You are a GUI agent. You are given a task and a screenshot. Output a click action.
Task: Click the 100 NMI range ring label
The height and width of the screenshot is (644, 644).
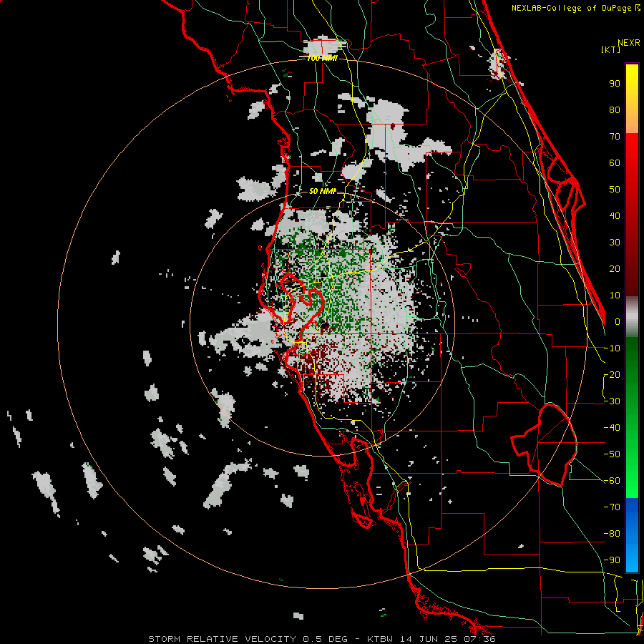pos(322,59)
